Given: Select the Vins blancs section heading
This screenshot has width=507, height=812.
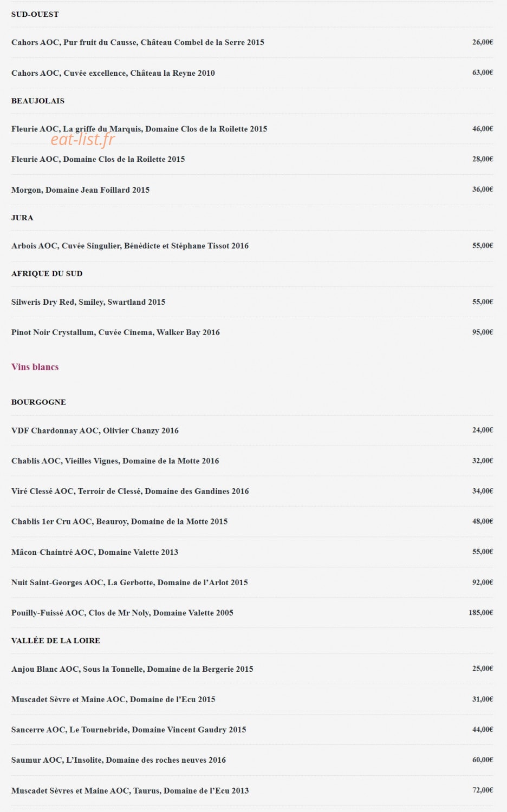Looking at the screenshot, I should (x=35, y=367).
